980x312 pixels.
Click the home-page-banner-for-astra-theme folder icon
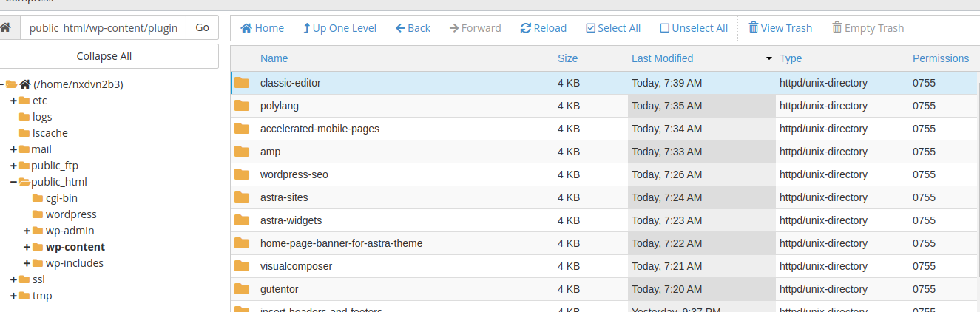click(x=242, y=243)
